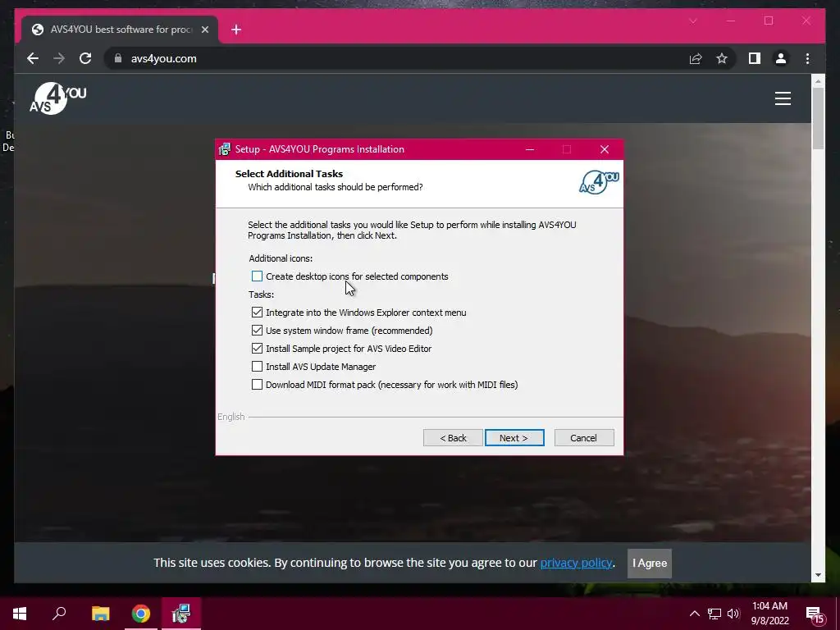840x630 pixels.
Task: Open the privacy policy link
Action: coord(576,563)
